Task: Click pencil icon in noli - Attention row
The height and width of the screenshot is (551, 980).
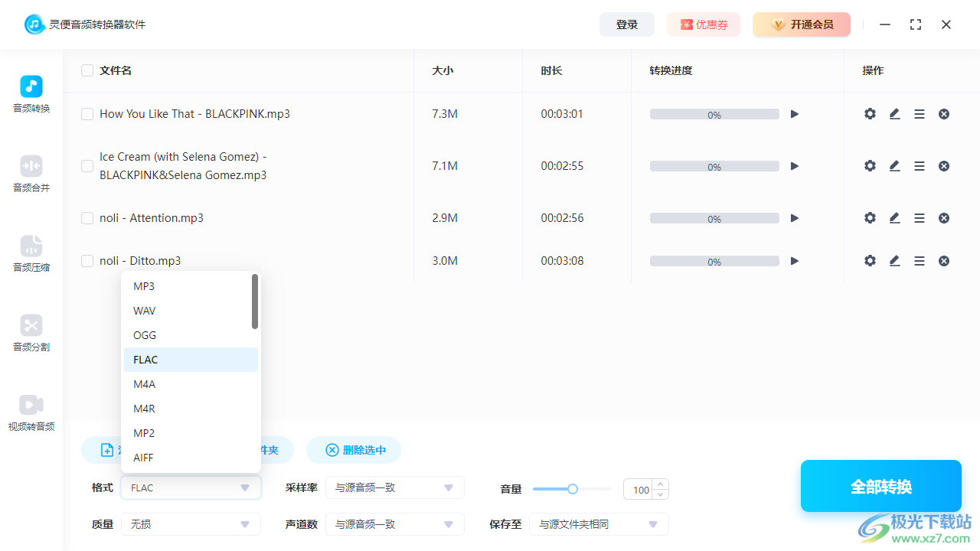Action: click(894, 218)
